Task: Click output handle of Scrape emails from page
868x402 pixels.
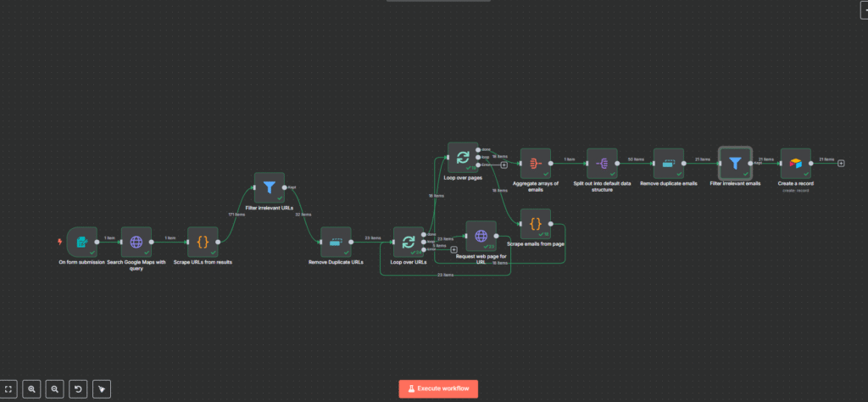Action: [551, 224]
